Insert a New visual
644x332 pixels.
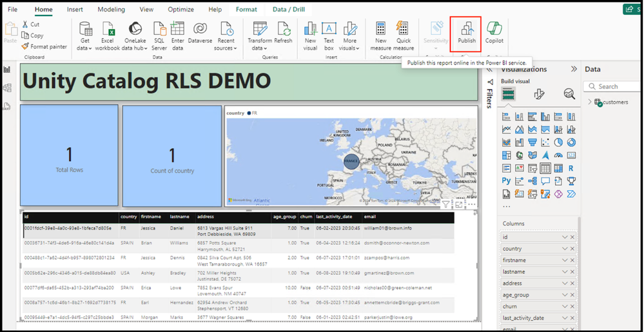[310, 35]
